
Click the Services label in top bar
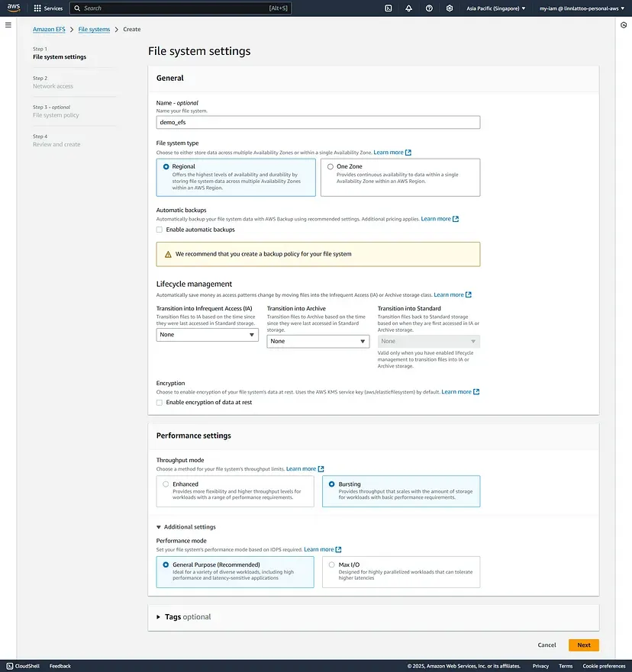pos(53,8)
